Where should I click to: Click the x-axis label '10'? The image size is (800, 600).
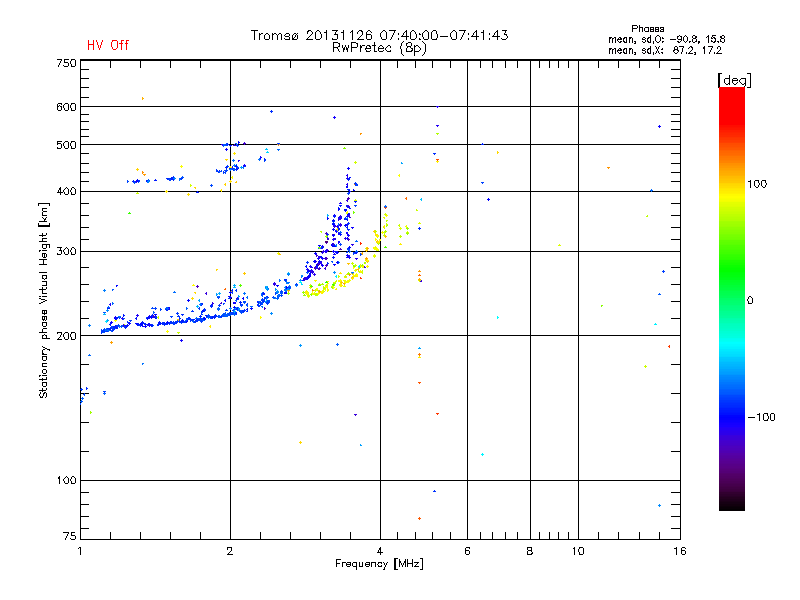[578, 551]
